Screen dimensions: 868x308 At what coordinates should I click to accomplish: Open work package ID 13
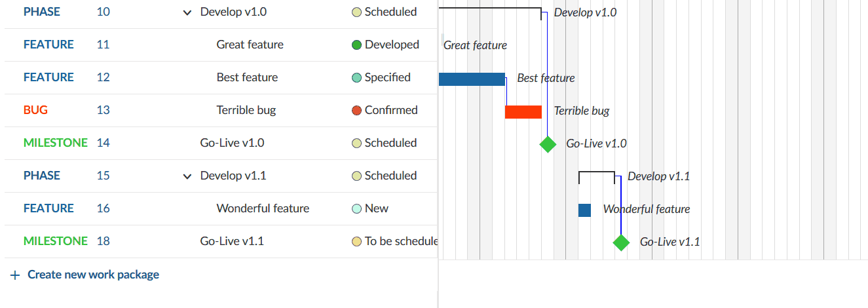tap(103, 110)
